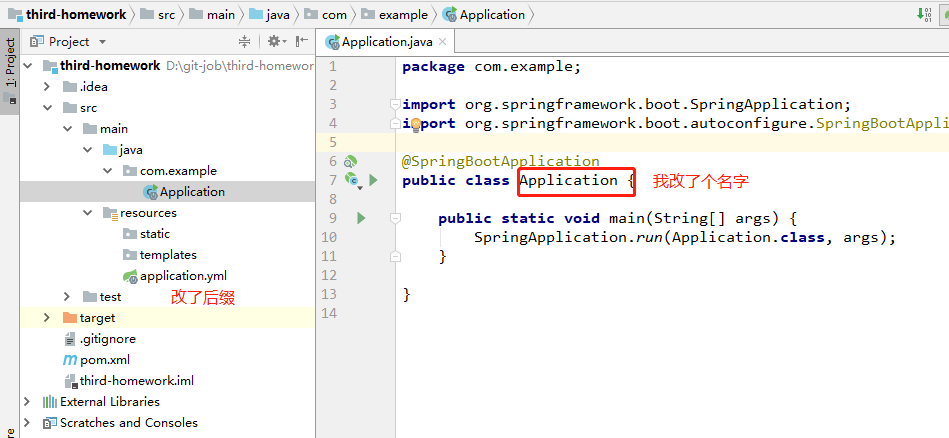Collapse the main method fold marker
Screen dimensions: 949x438
[x=395, y=218]
